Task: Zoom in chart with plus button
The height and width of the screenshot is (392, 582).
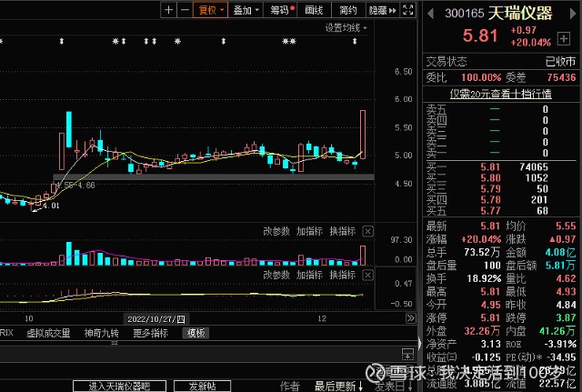Action: pyautogui.click(x=168, y=10)
